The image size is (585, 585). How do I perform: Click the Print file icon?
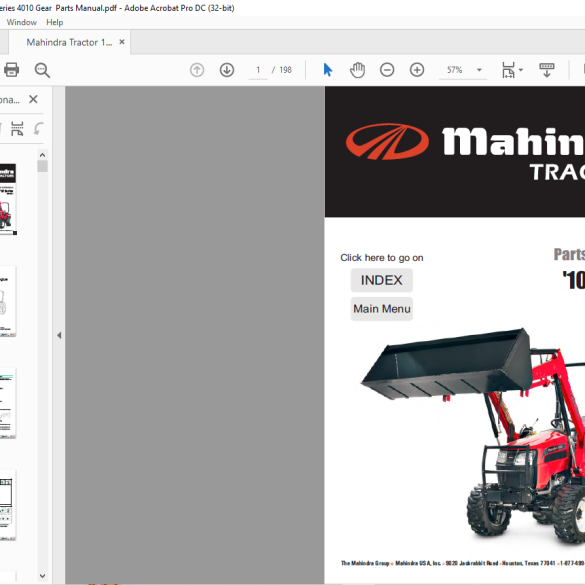click(x=11, y=70)
